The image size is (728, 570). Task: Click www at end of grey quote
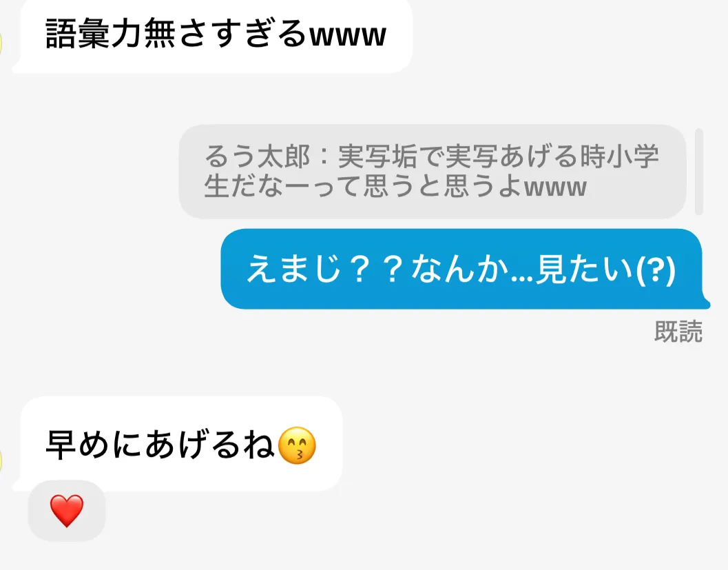click(556, 187)
